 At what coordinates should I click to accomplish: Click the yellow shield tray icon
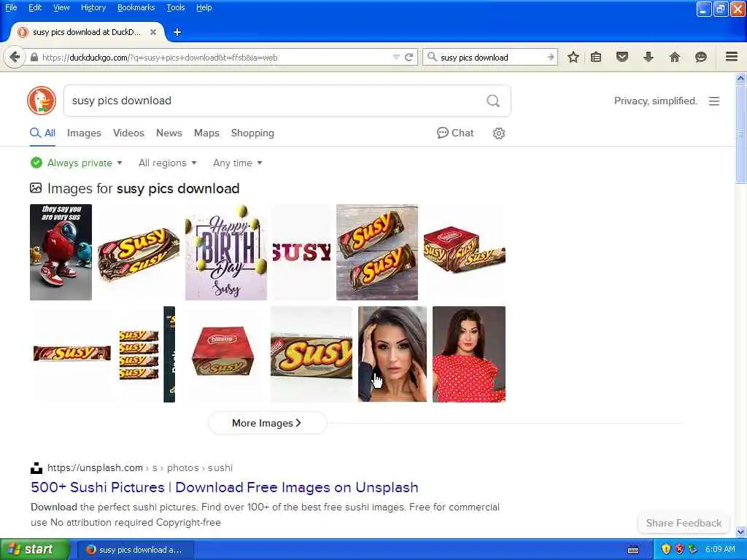tap(666, 549)
